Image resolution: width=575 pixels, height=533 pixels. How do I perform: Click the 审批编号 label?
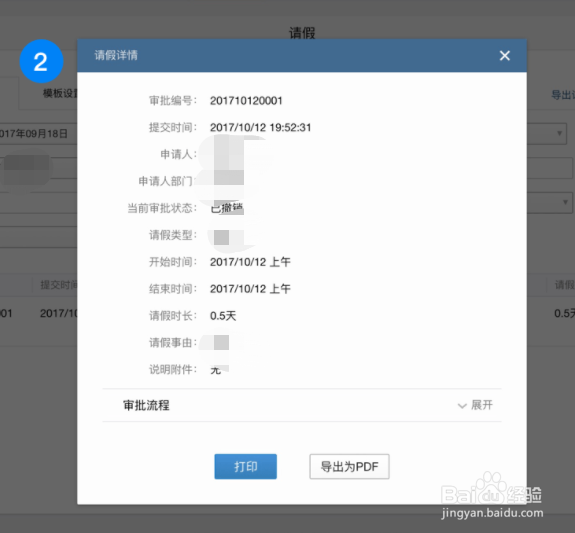(173, 101)
